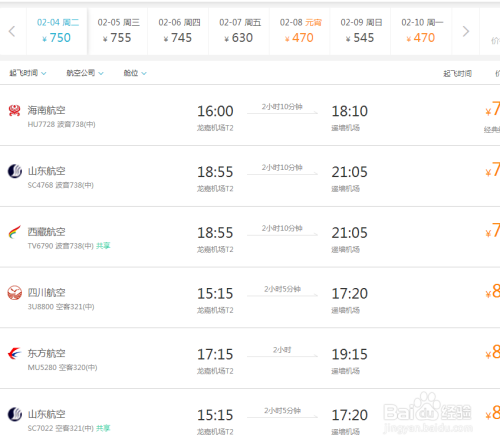This screenshot has width=500, height=445.
Task: Select the 02-09 date tab priced ¥545
Action: 360,31
